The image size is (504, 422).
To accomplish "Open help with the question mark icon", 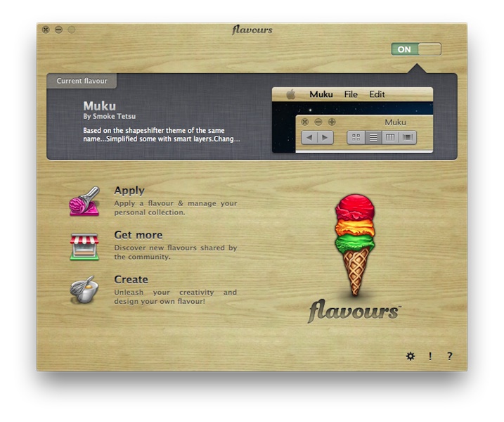I will pos(450,356).
